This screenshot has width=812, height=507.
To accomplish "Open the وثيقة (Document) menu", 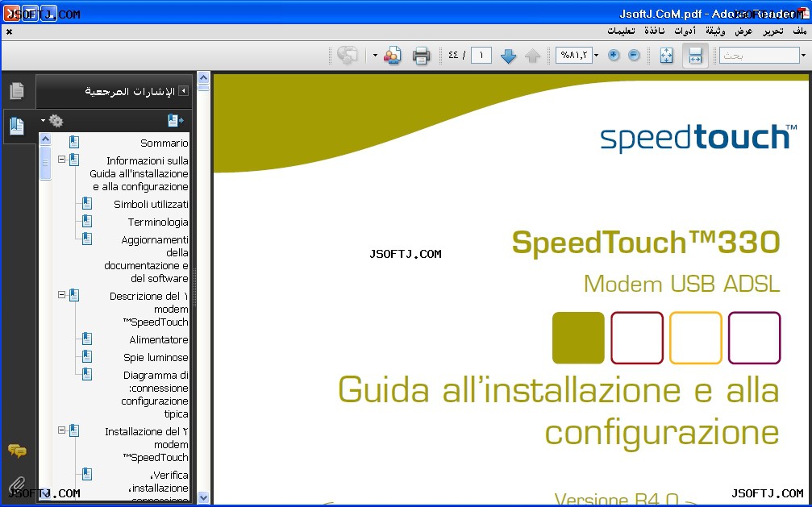I will point(715,31).
